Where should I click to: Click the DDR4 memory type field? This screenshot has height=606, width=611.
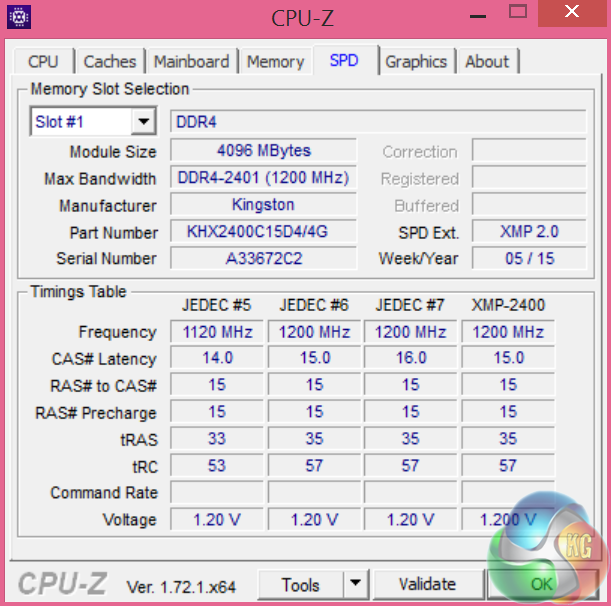click(378, 122)
